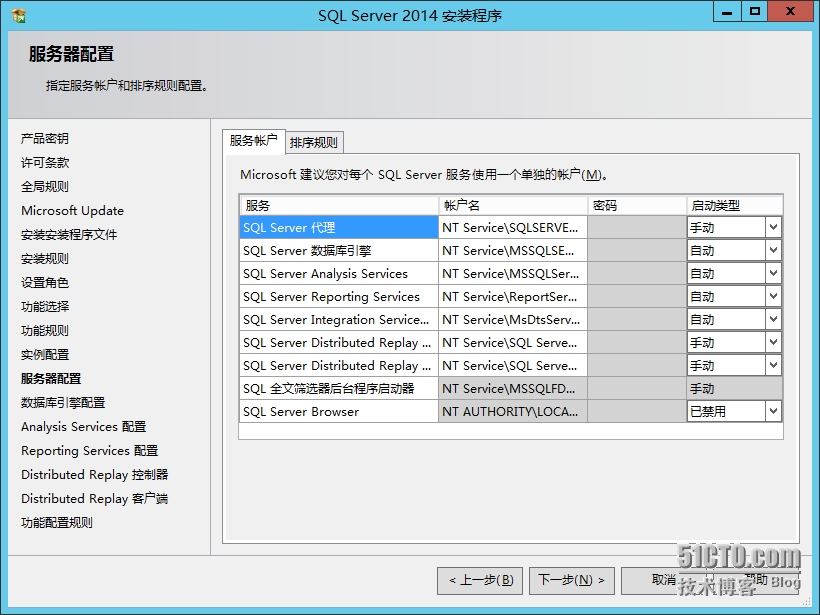
Task: Click 功能选择 in the step list
Action: pyautogui.click(x=45, y=307)
